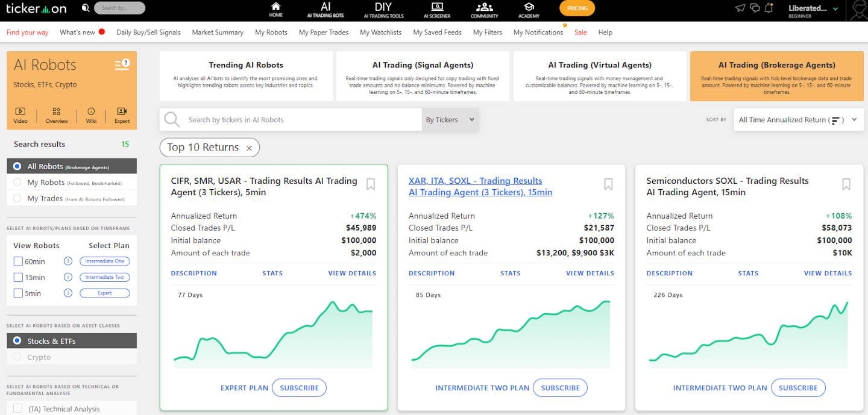Click the Find your way link
The width and height of the screenshot is (868, 415).
pyautogui.click(x=28, y=33)
